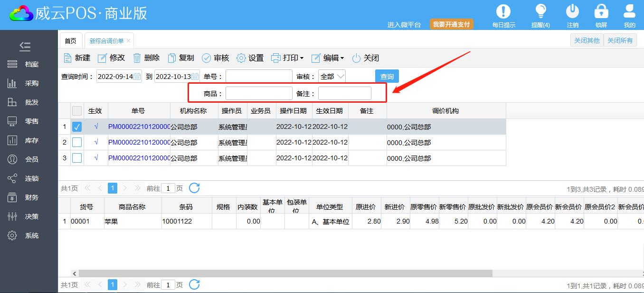
Task: Click the 我要开通支付 button
Action: (x=451, y=24)
